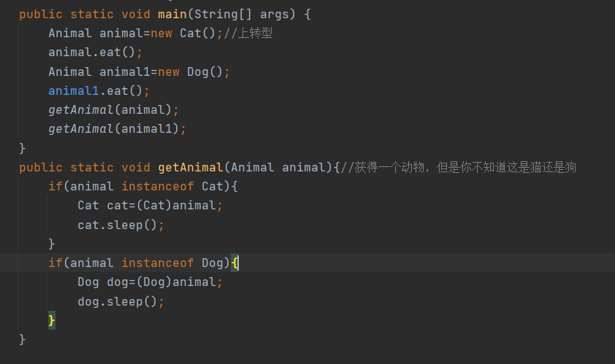
Task: Click the getAnimal method declaration name
Action: coord(190,167)
